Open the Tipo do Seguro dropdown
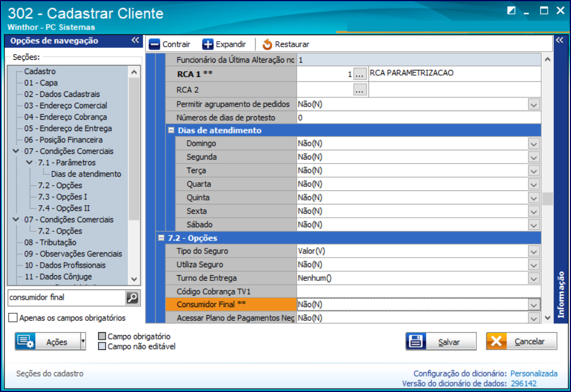This screenshot has width=571, height=392. (534, 252)
